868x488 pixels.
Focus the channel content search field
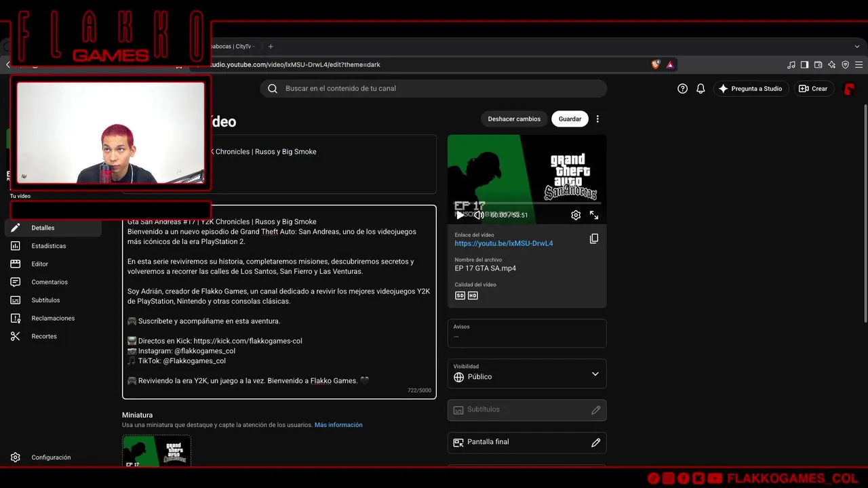[x=433, y=89]
